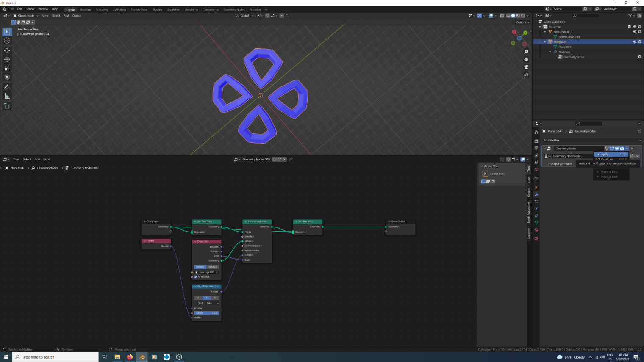Select the Scale tool in viewport toolbar
Image resolution: width=644 pixels, height=362 pixels.
point(7,68)
